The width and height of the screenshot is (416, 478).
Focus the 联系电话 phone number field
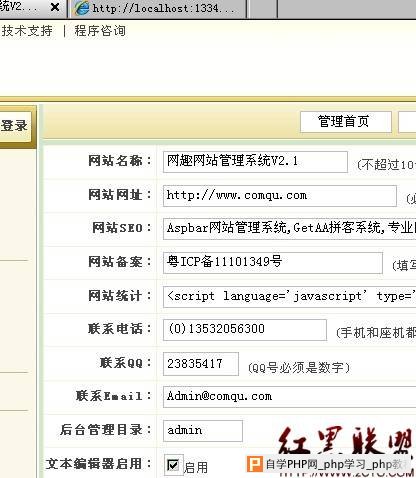click(x=245, y=330)
